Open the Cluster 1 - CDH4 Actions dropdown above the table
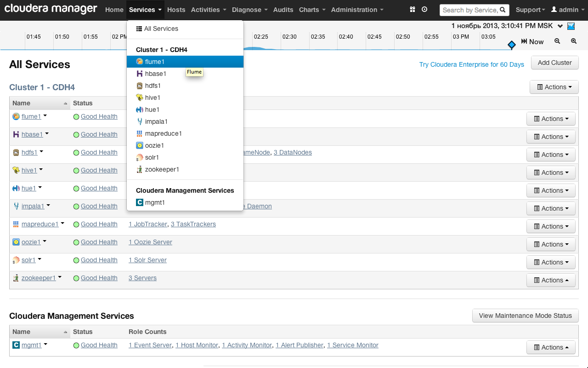The height and width of the screenshot is (368, 588). 554,87
